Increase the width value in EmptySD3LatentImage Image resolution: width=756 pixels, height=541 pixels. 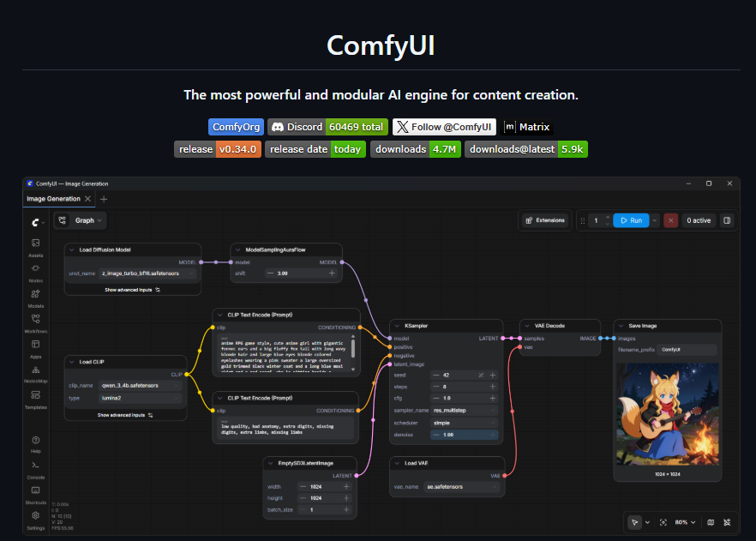coord(346,487)
